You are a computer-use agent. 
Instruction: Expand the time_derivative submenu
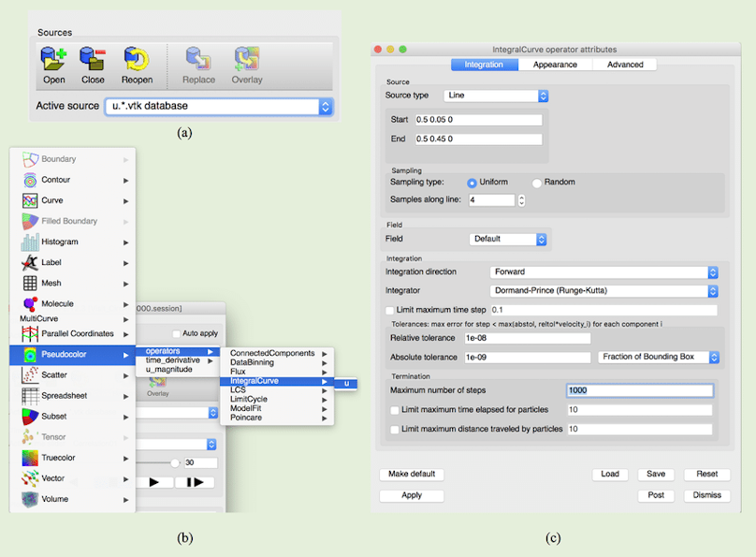coord(179,360)
